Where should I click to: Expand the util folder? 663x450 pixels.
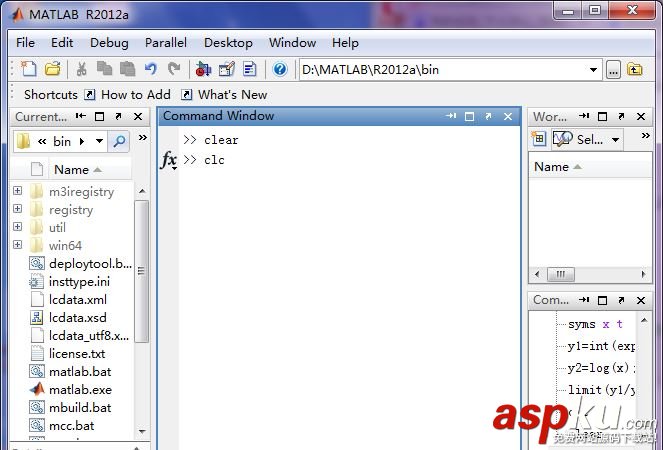[17, 227]
